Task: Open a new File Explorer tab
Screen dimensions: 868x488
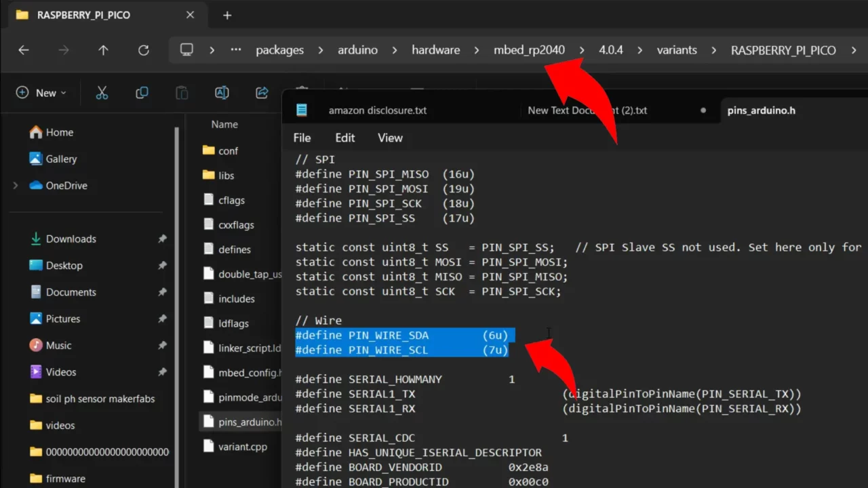Action: (x=227, y=15)
